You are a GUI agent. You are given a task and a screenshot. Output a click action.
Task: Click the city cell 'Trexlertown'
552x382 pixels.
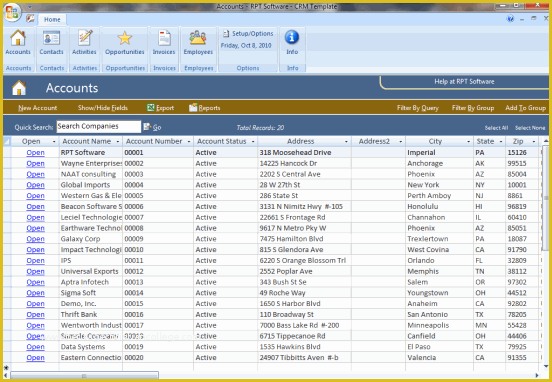(x=439, y=239)
